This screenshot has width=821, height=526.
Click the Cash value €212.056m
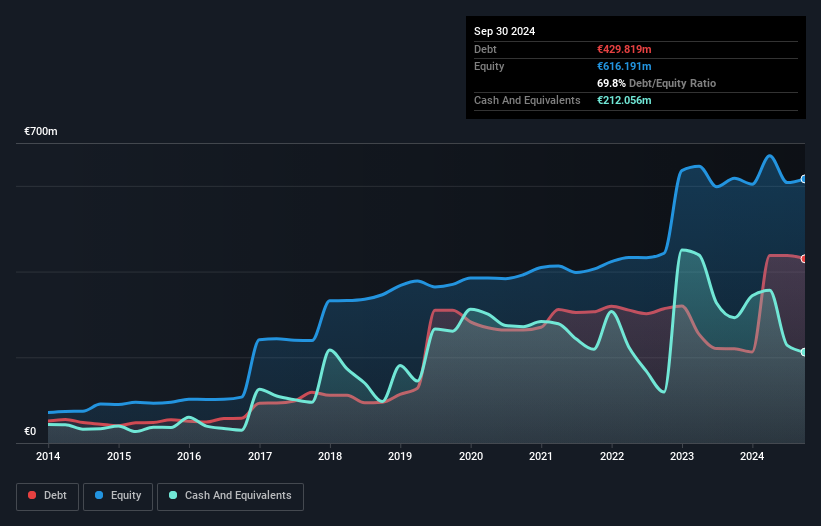click(624, 100)
